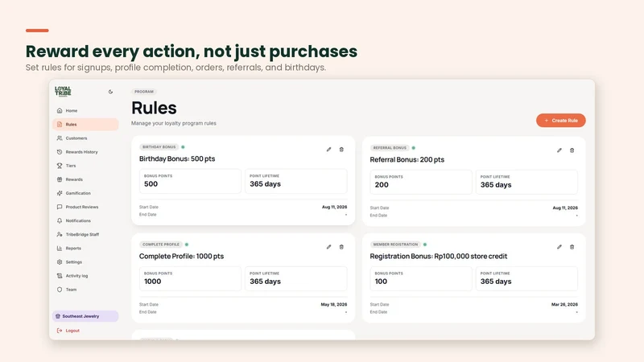Click the Loyal Tribe logo

[x=63, y=92]
